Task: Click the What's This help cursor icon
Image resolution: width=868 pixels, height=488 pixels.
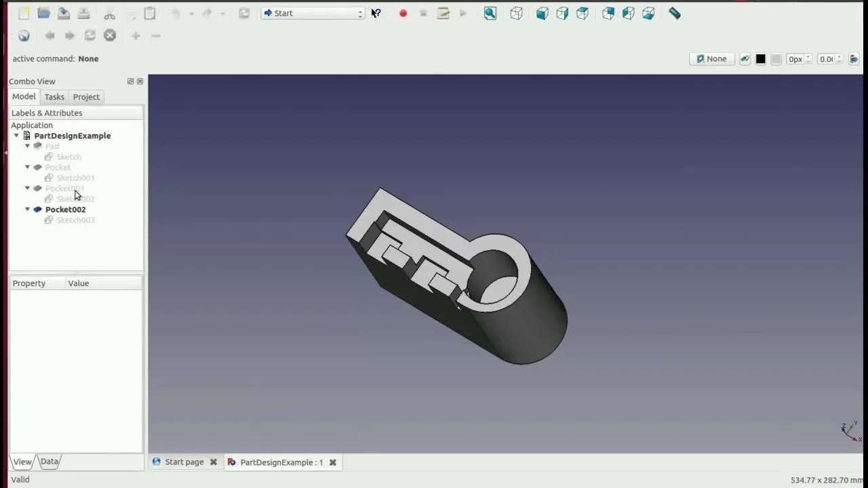Action: click(376, 13)
